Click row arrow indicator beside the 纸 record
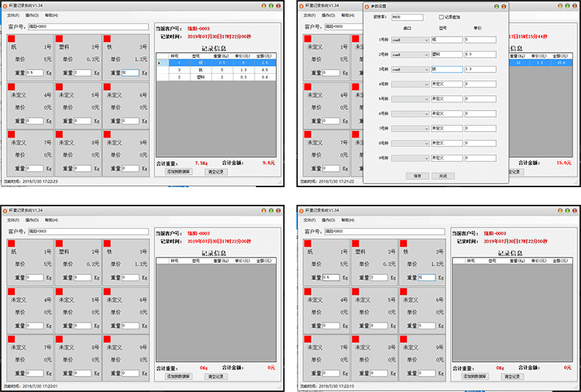This screenshot has height=392, width=581. coord(160,63)
